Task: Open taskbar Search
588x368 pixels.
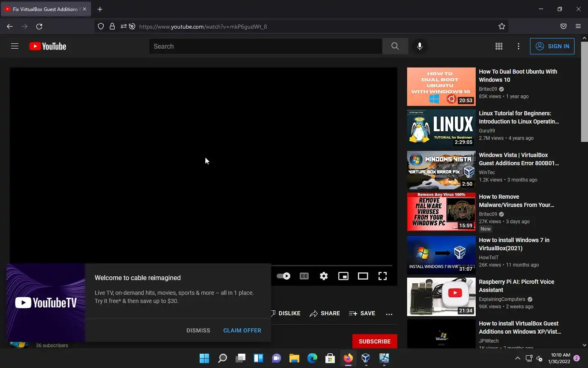Action: 222,359
